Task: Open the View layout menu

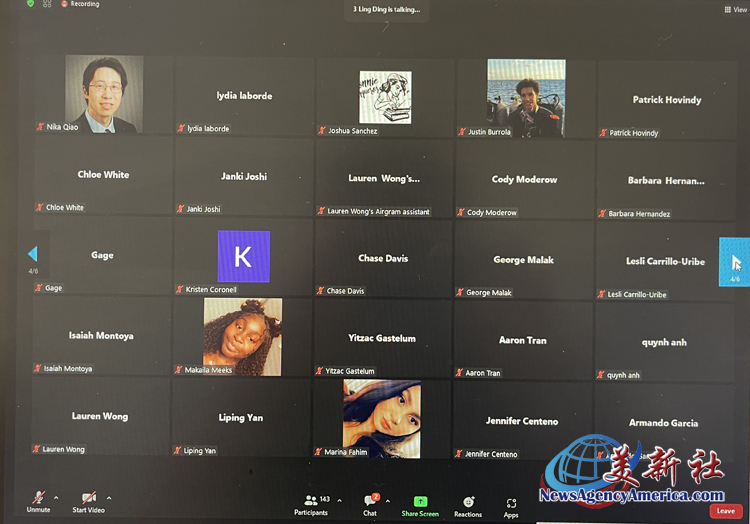Action: tap(736, 9)
